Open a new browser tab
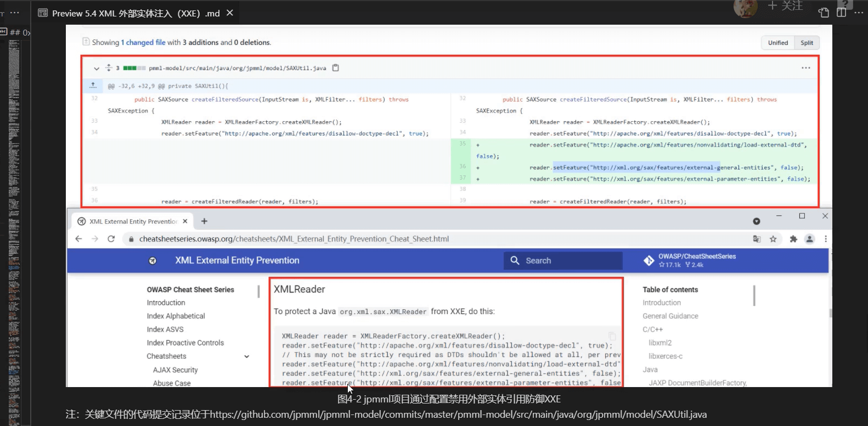The width and height of the screenshot is (868, 426). [x=204, y=221]
